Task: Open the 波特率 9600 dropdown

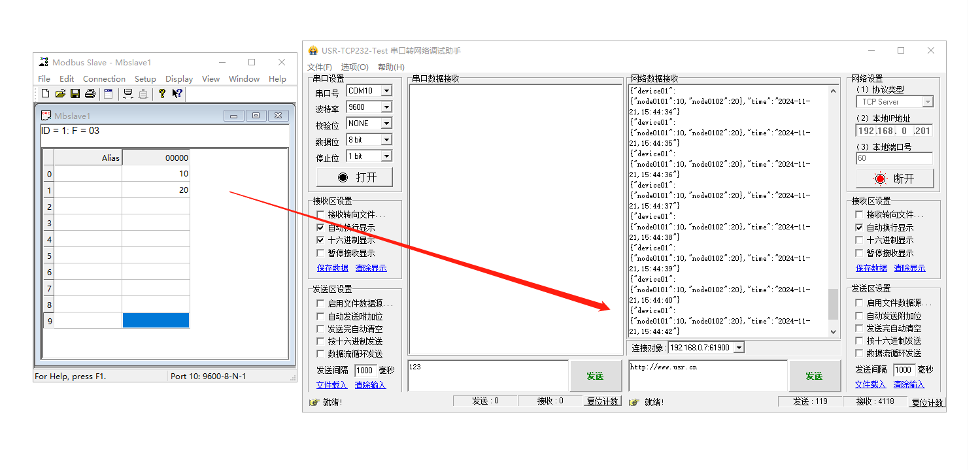Action: 386,107
